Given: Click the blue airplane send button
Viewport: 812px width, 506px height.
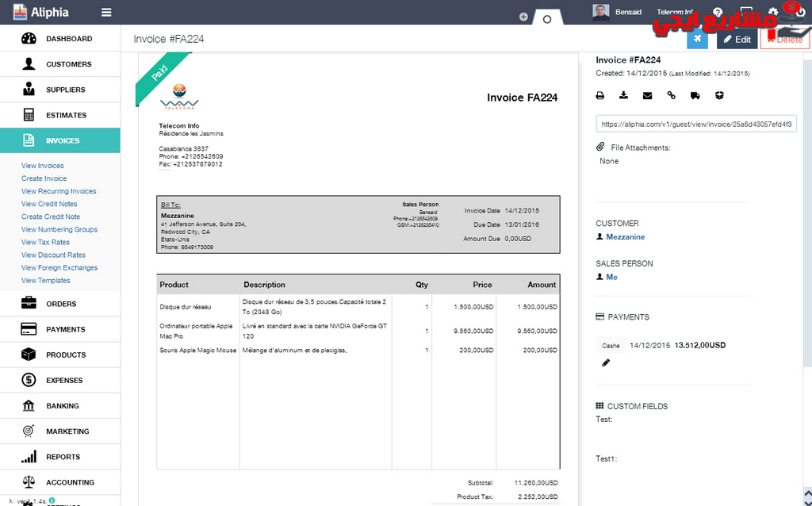Looking at the screenshot, I should pyautogui.click(x=697, y=39).
